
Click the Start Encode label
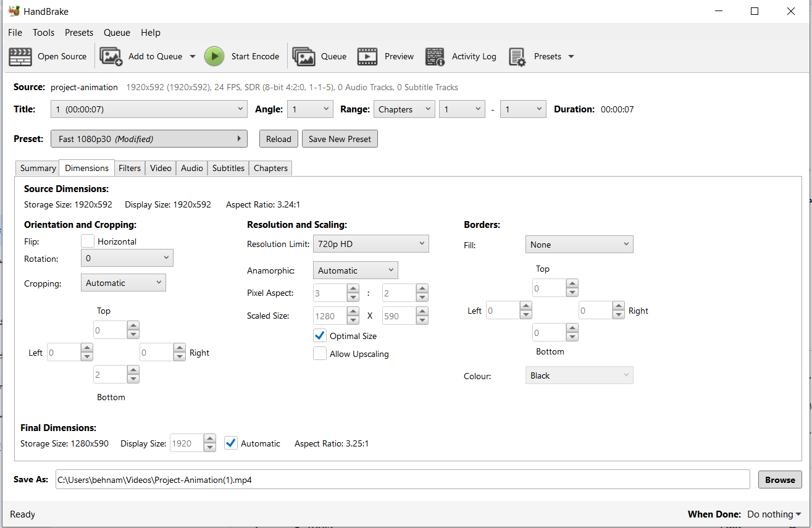[255, 56]
